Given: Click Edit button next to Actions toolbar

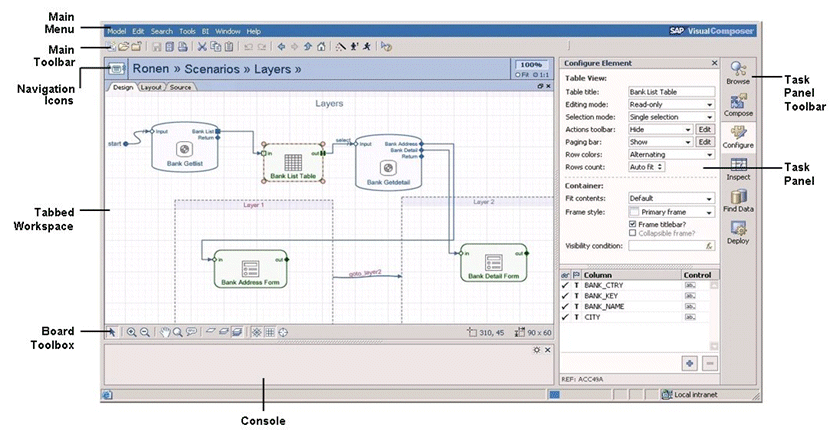Looking at the screenshot, I should coord(705,129).
